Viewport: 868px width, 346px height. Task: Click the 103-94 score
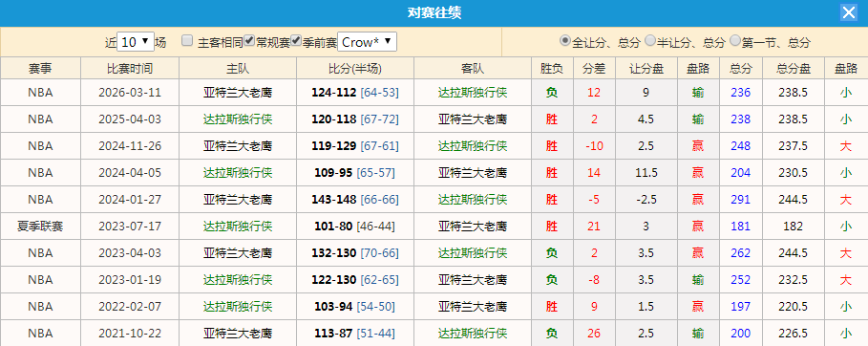[333, 306]
